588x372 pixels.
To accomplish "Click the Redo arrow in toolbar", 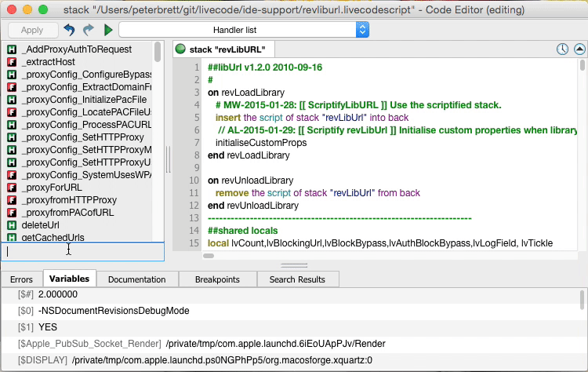I will [x=88, y=30].
